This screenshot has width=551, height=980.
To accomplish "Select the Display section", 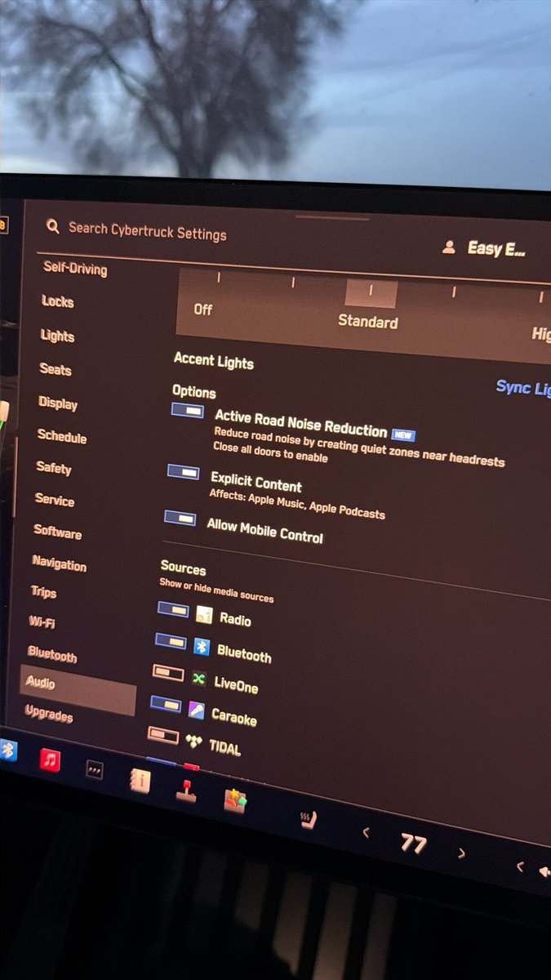I will click(58, 403).
